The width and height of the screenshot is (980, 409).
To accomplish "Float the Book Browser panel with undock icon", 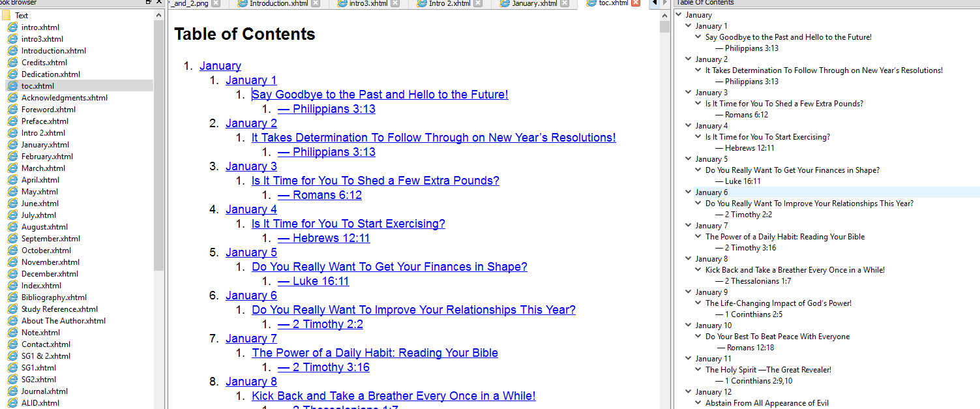I will (x=148, y=3).
